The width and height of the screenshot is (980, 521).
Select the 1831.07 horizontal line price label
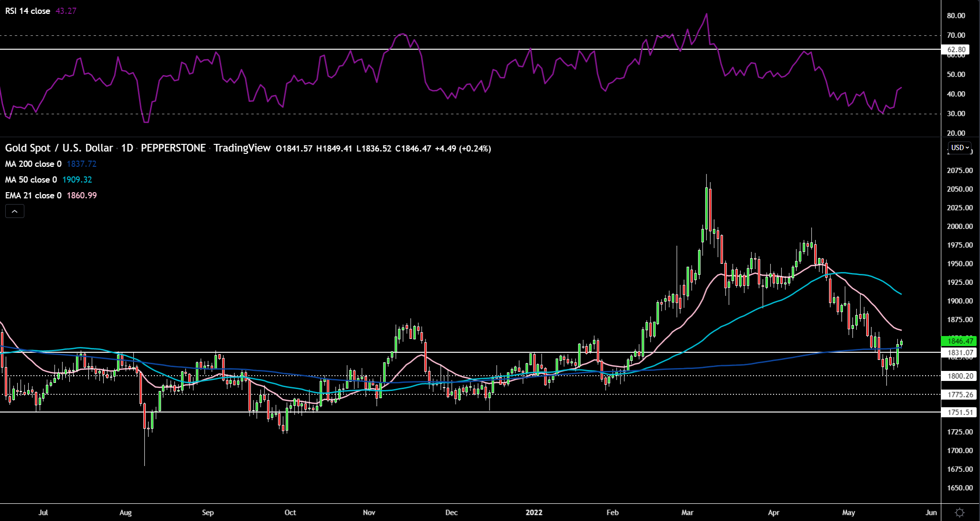point(959,353)
